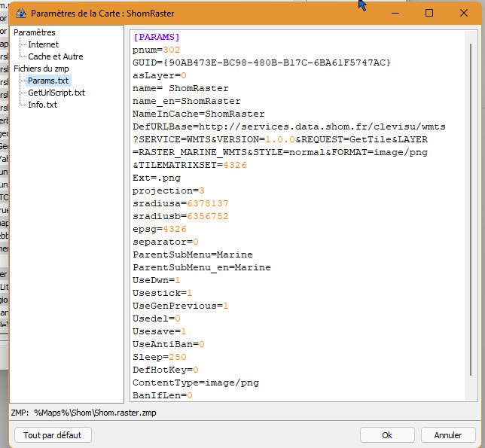Click the NameInCache=ShomRaster line

(x=199, y=114)
